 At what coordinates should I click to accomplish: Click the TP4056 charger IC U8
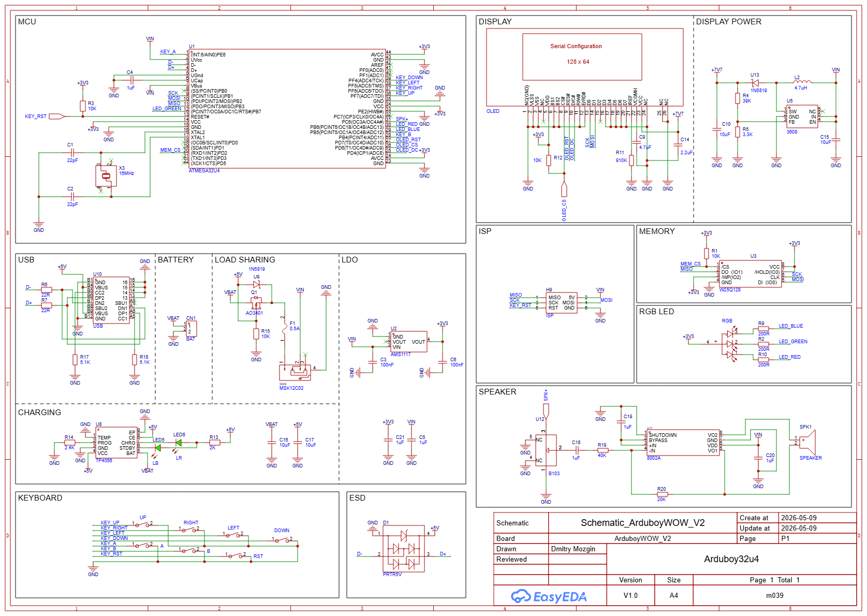coord(116,443)
